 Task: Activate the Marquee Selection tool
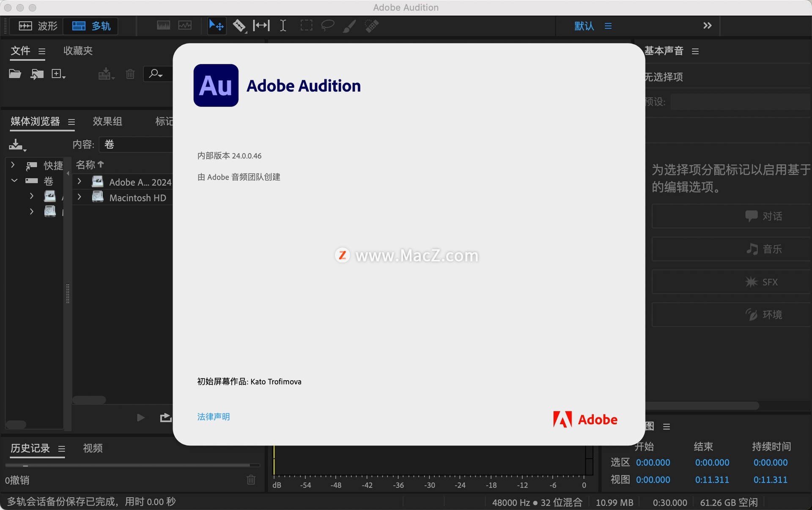coord(306,26)
